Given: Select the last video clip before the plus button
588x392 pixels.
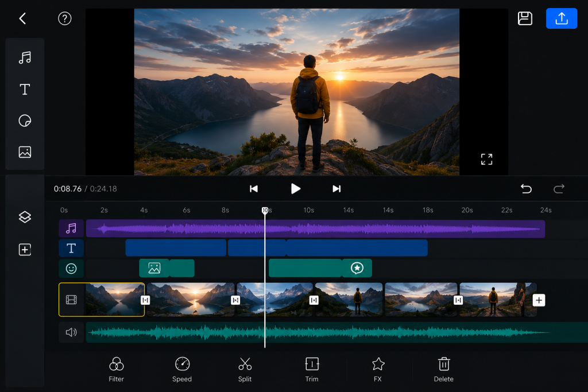Looking at the screenshot, I should tap(498, 300).
